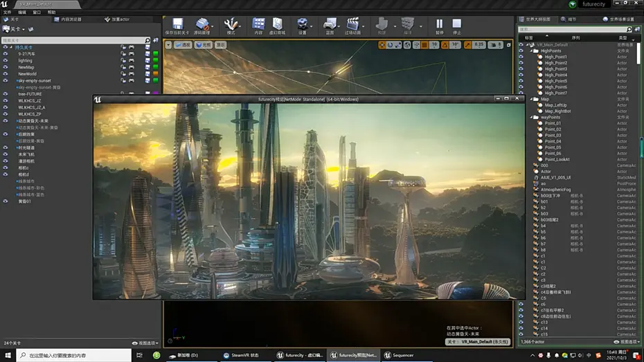Open the scale snap 0.25 dropdown
This screenshot has height=362, width=644.
479,45
